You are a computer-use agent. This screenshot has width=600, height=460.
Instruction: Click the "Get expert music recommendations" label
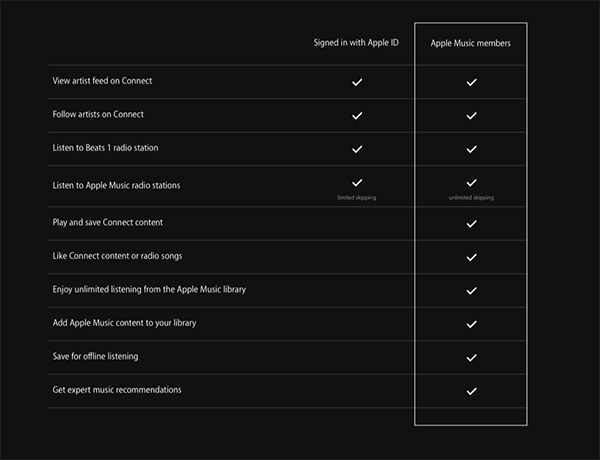117,389
